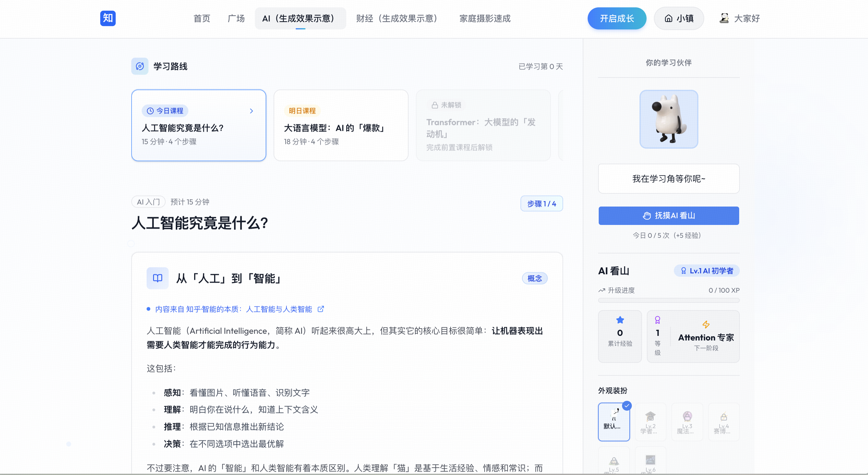Click the 大家好 username text
Viewport: 868px width, 475px height.
tap(747, 18)
